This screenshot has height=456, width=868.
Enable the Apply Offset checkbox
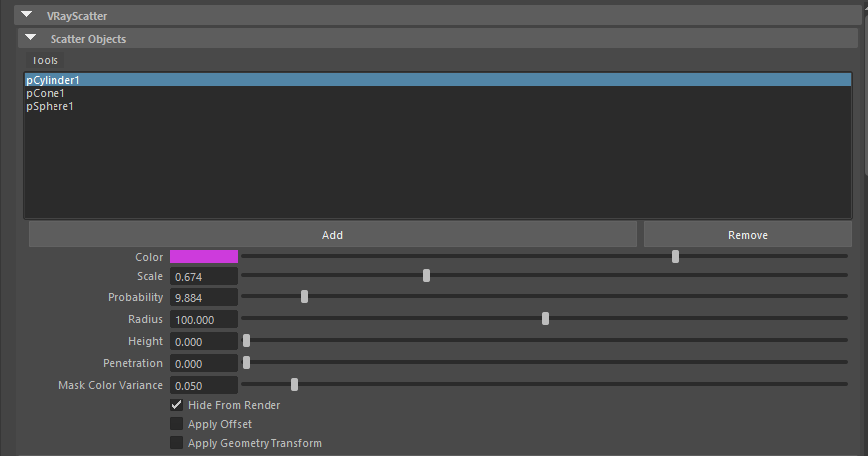[177, 424]
